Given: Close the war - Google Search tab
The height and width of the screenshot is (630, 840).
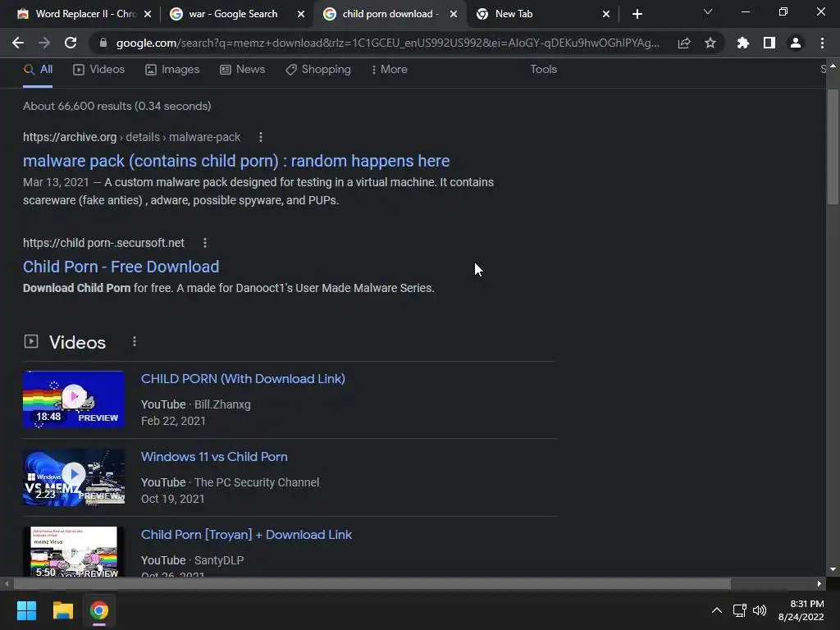Looking at the screenshot, I should tap(301, 14).
